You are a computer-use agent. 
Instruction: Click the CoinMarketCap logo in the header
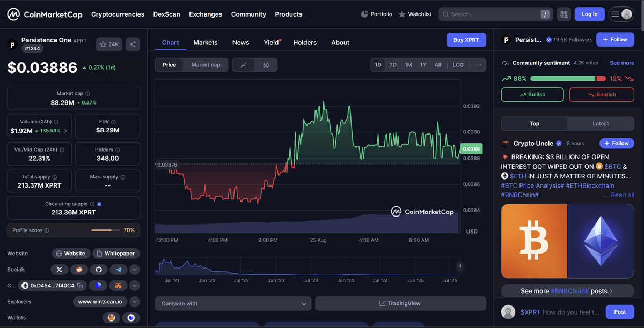pyautogui.click(x=45, y=14)
